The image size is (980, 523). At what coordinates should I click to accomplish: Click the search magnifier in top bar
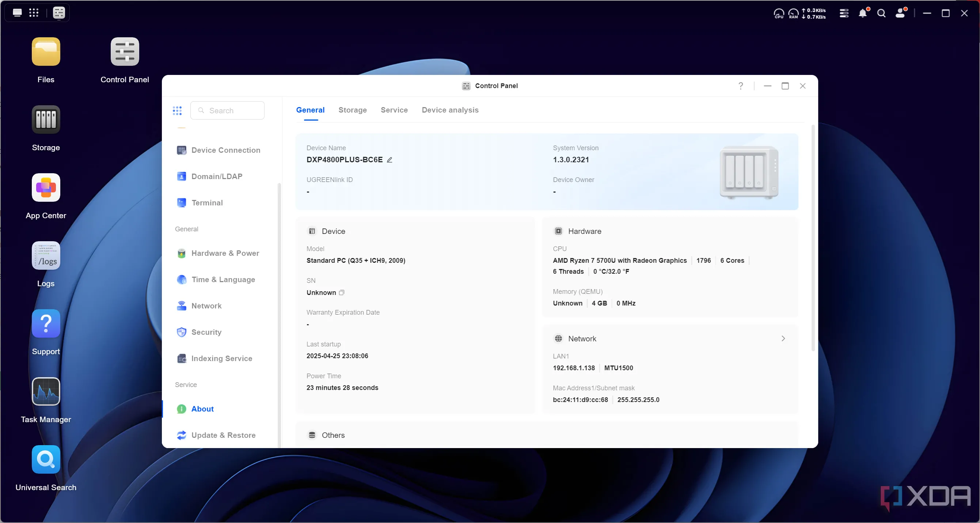[881, 13]
